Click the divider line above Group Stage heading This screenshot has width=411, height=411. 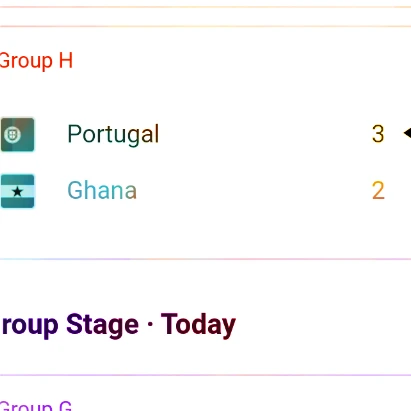point(205,259)
